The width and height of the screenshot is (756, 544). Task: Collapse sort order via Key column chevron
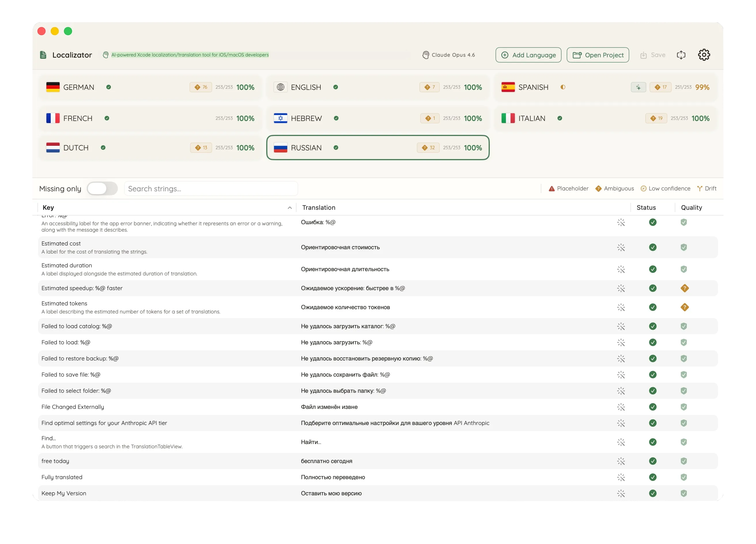[290, 207]
